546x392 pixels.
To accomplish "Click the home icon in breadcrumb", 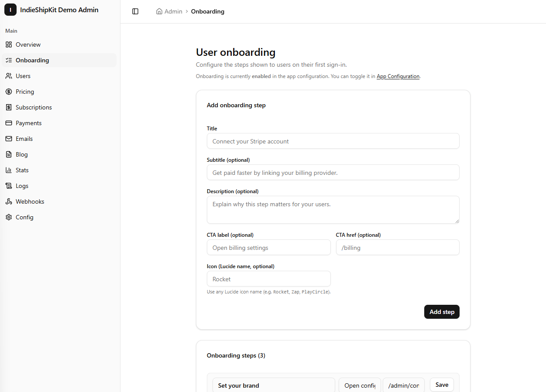I will coord(159,11).
